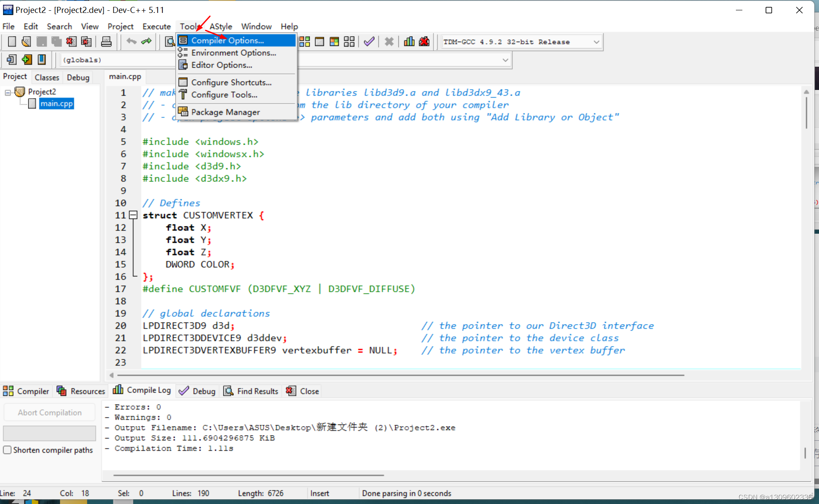Choose Configure Shortcuts... from Tools menu

[236, 82]
